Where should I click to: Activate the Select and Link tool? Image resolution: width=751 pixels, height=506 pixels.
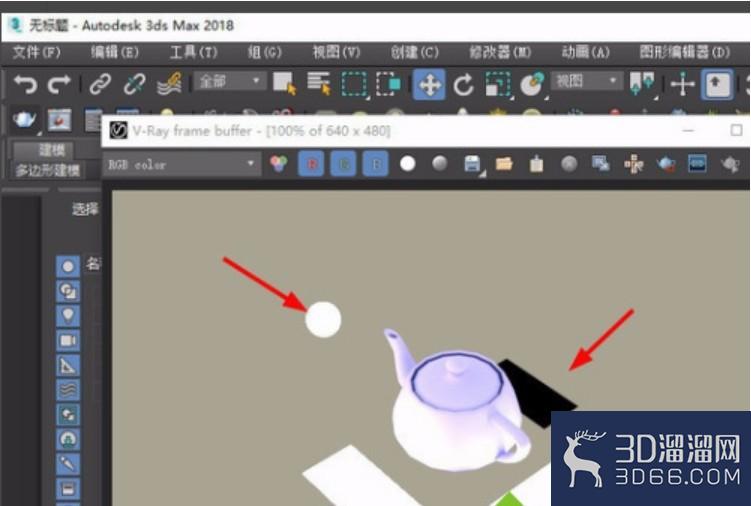pos(100,84)
